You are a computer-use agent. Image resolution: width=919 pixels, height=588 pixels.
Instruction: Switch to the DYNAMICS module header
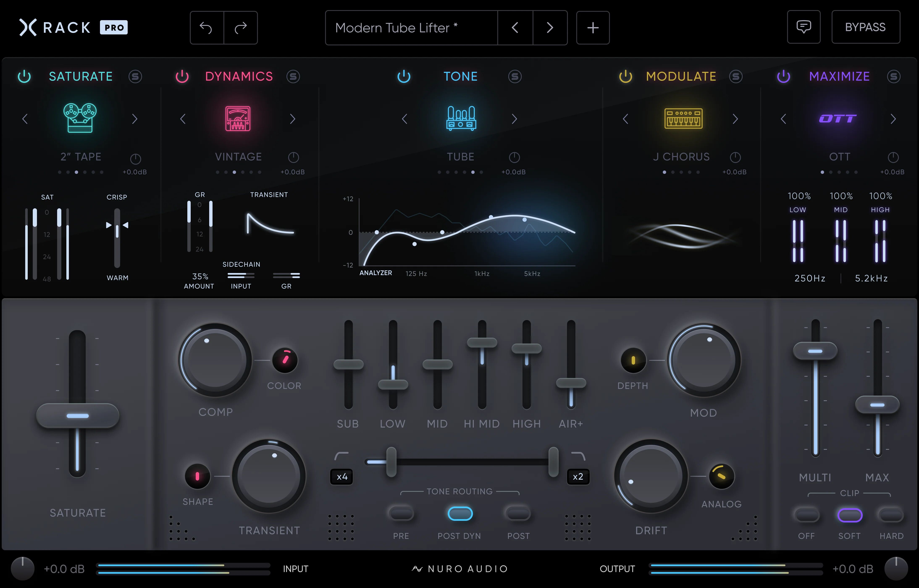[x=239, y=76]
